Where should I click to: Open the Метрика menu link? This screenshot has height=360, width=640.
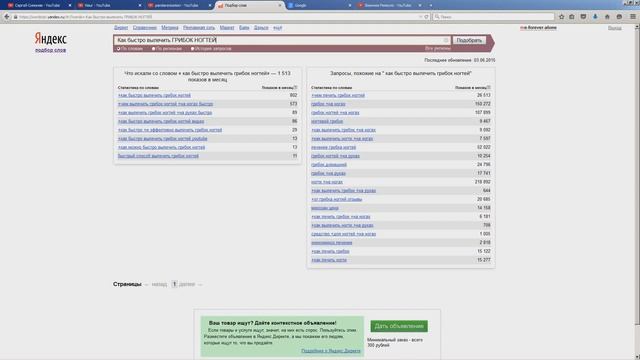(170, 28)
